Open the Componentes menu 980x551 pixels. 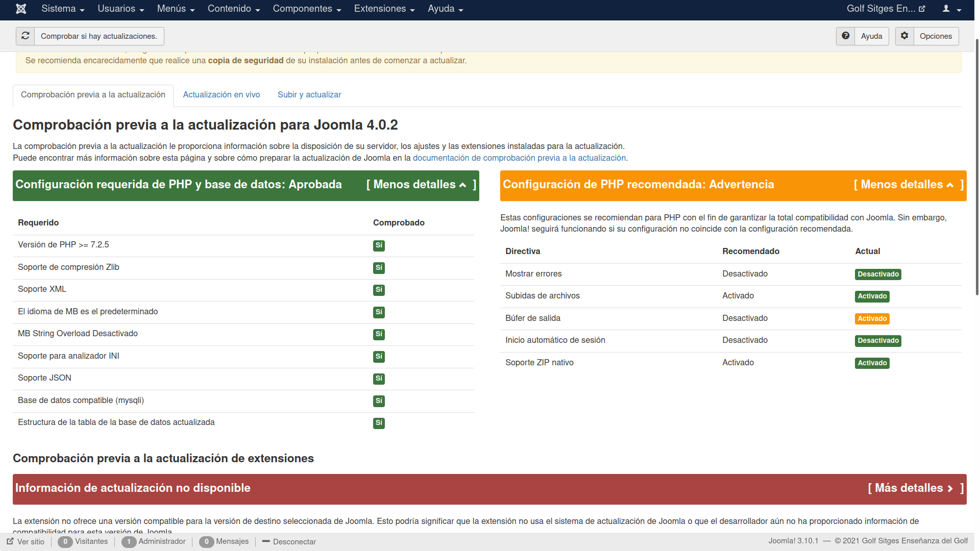(307, 9)
